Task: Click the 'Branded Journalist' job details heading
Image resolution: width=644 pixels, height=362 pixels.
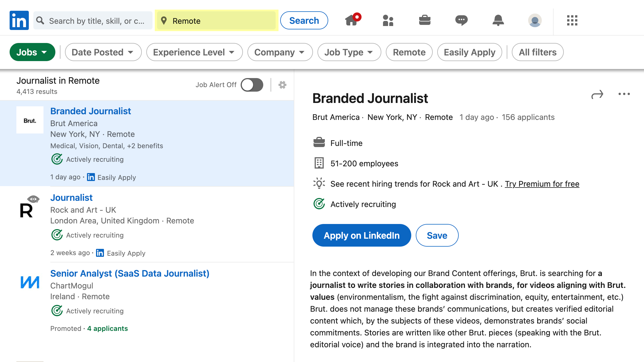Action: pyautogui.click(x=370, y=98)
